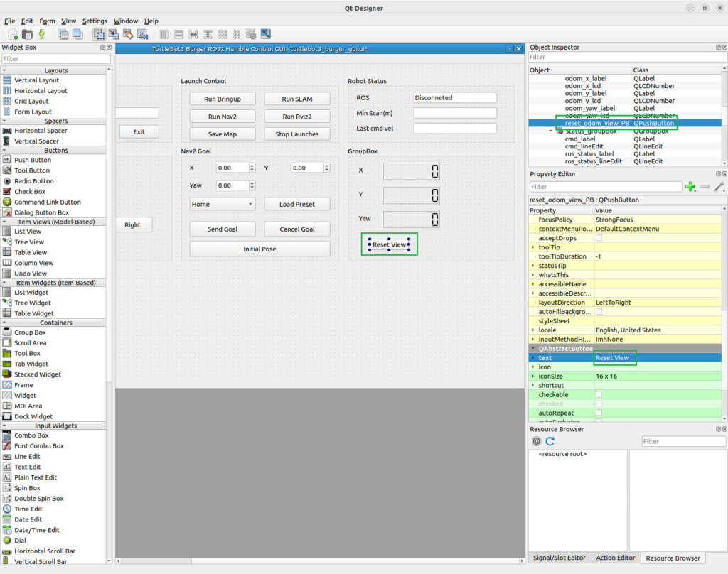
Task: Switch to Resource Browser tab
Action: pyautogui.click(x=673, y=558)
